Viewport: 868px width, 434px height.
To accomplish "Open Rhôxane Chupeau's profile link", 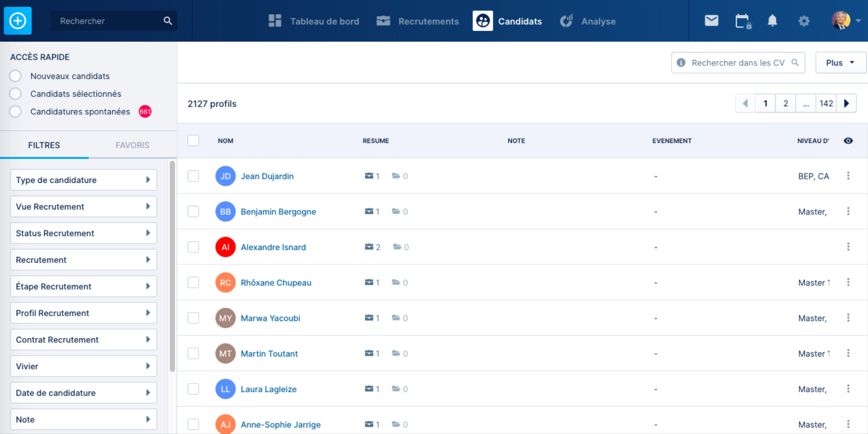I will (276, 283).
